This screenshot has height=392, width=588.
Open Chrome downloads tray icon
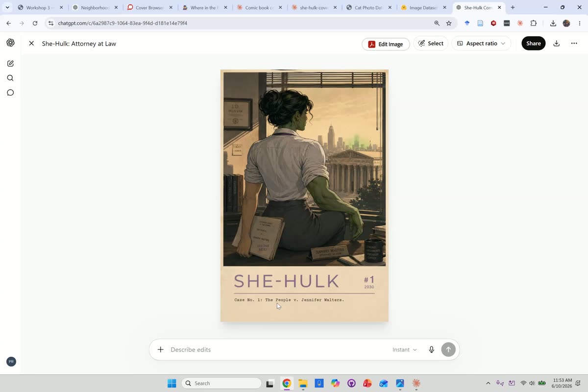(x=553, y=23)
